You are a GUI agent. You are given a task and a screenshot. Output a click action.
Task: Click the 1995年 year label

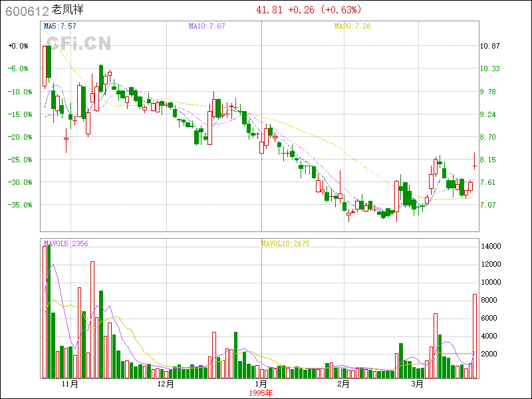click(261, 393)
